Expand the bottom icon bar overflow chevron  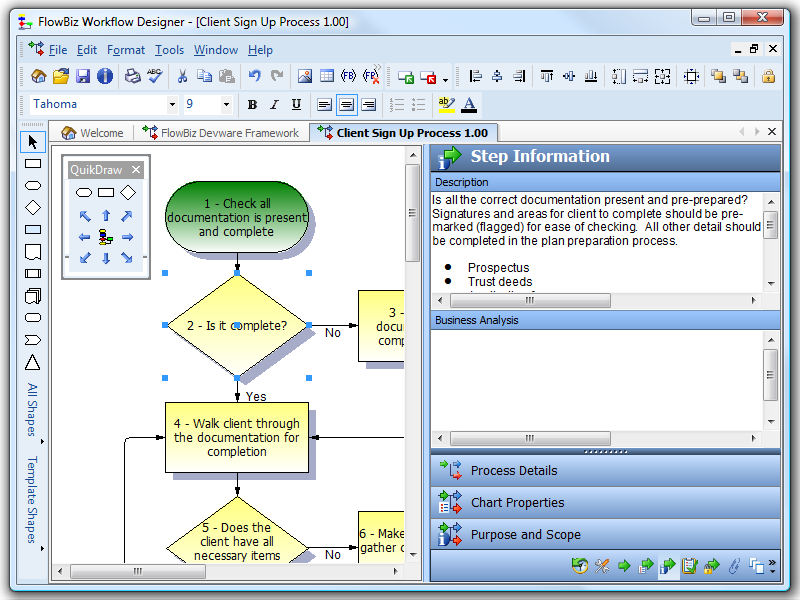[772, 566]
